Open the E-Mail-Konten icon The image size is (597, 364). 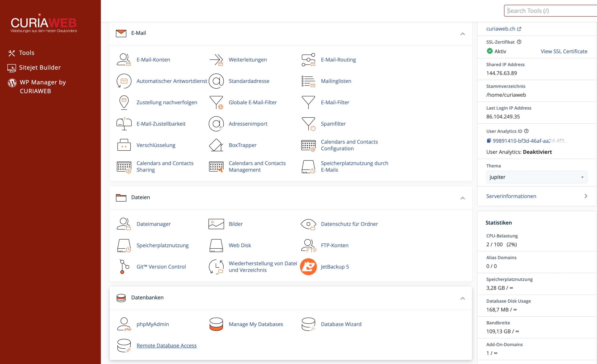tap(124, 60)
